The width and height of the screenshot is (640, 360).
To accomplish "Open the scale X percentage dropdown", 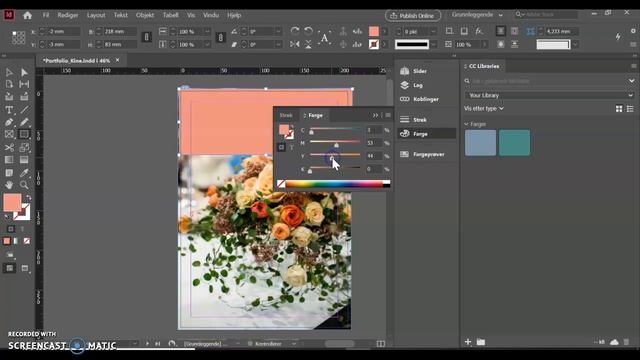I will [207, 31].
